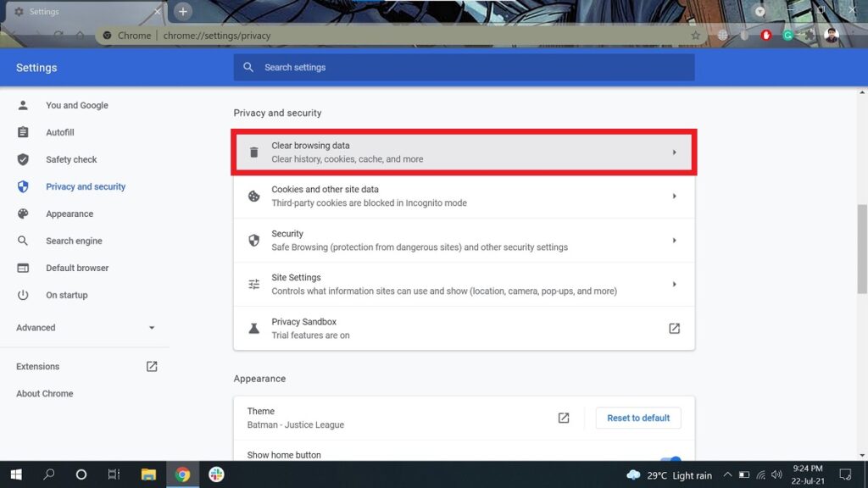Click the Privacy Sandbox external link icon
Viewport: 868px width, 488px height.
pos(674,329)
